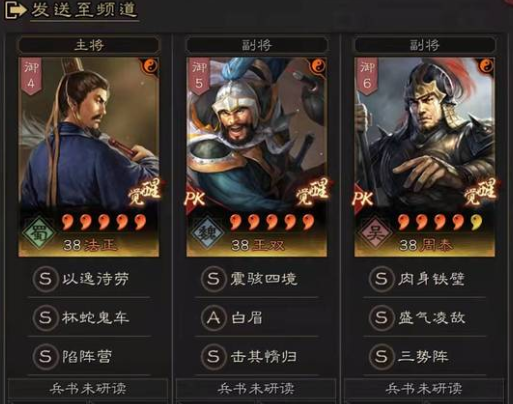Click the 主将 header label

89,45
